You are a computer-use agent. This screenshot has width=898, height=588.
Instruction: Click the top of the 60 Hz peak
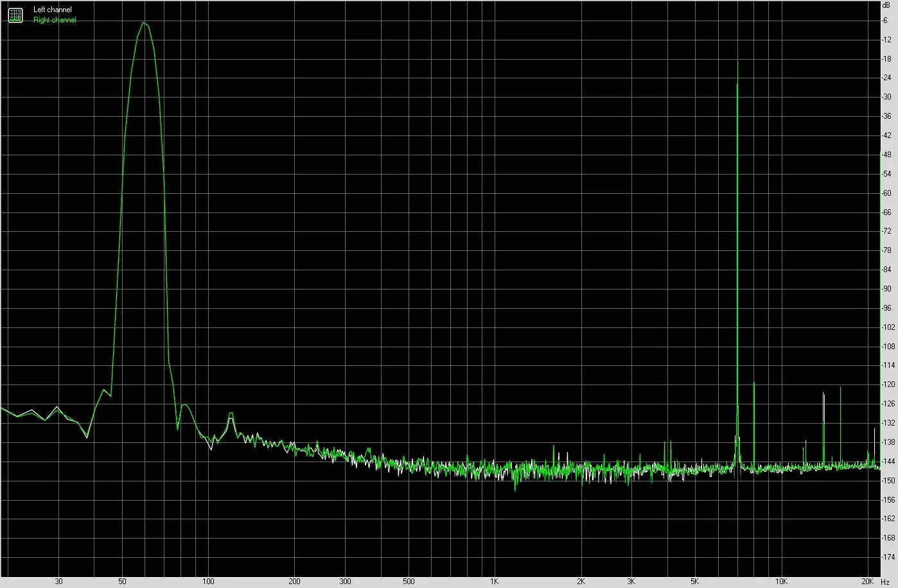(144, 23)
